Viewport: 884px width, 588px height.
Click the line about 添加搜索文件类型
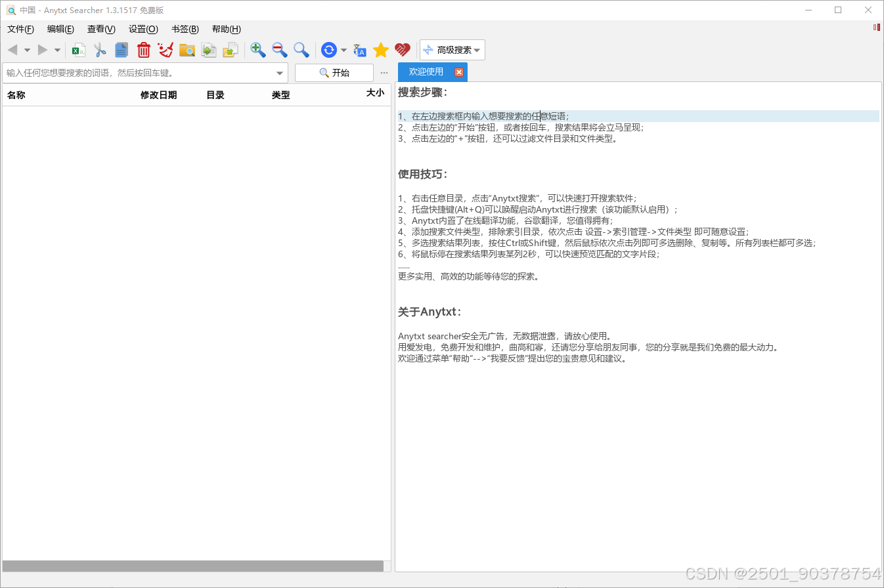[x=573, y=232]
